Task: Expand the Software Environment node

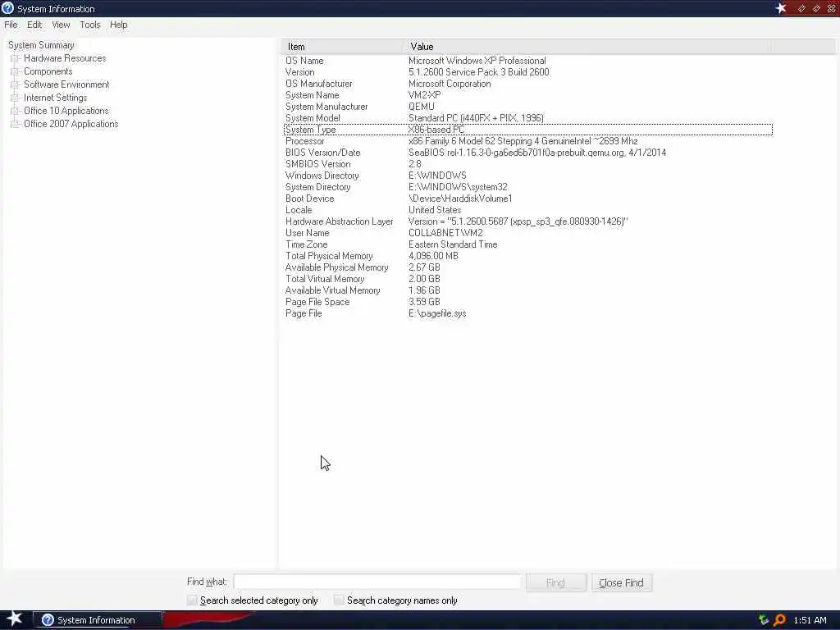Action: pos(15,84)
